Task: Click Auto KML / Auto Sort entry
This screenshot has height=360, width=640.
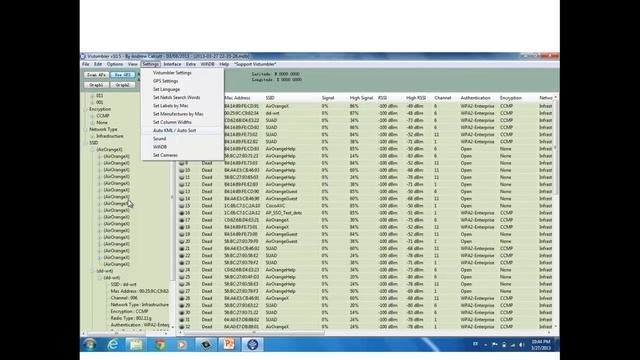Action: click(x=182, y=130)
